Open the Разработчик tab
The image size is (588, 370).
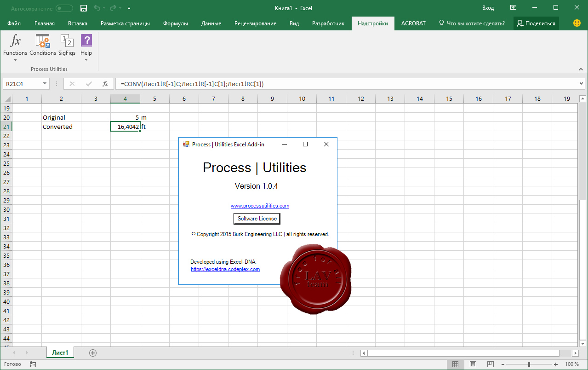click(x=328, y=23)
